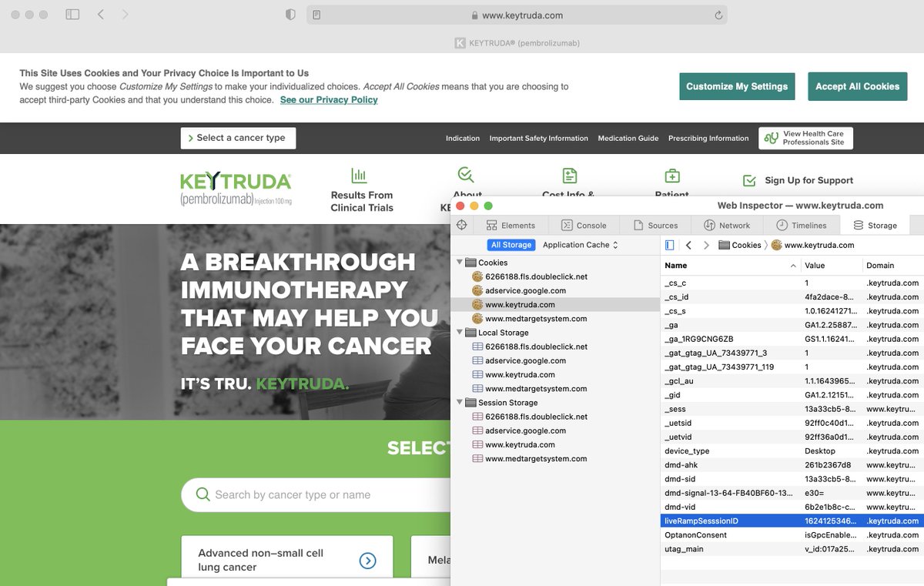
Task: Click Cookies folder in the breadcrumb path
Action: 739,245
